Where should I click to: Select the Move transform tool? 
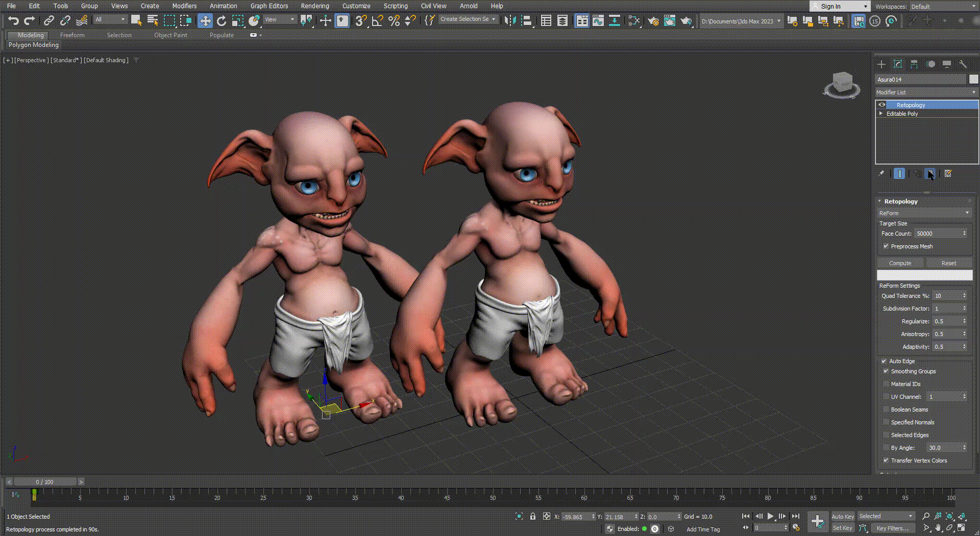pos(205,21)
